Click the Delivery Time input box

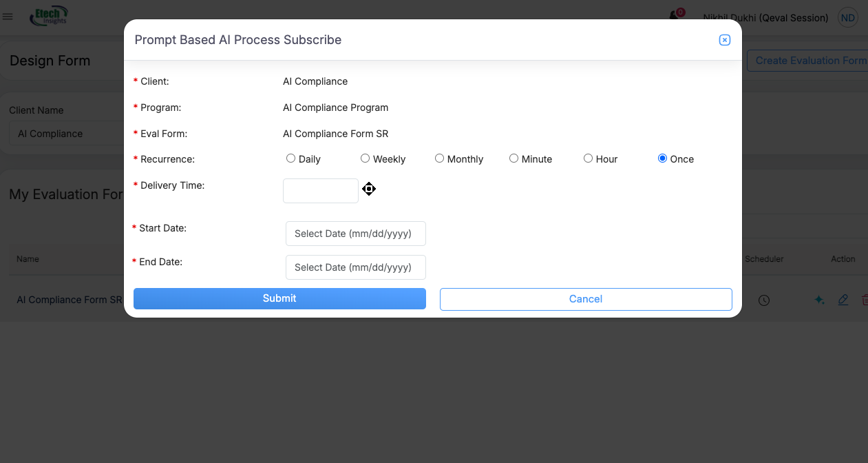pyautogui.click(x=320, y=191)
